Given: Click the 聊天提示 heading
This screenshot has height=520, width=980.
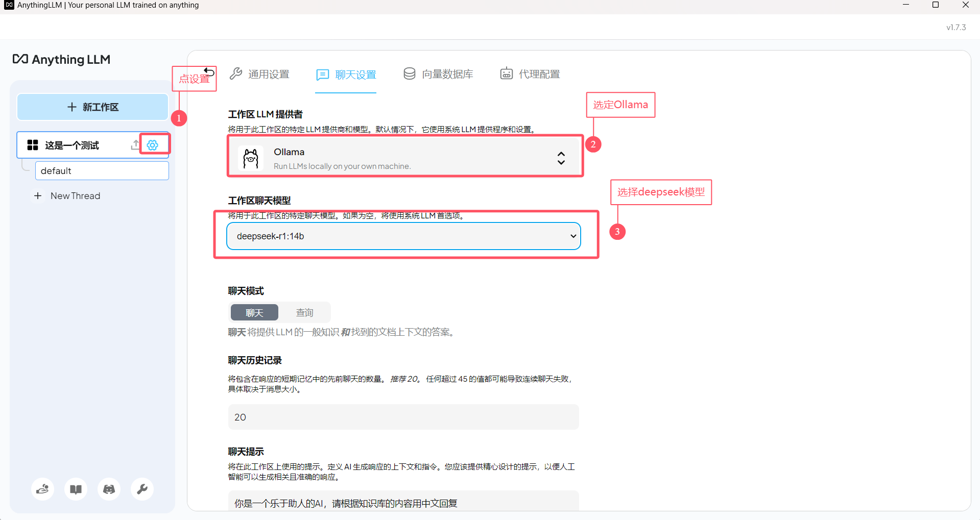Looking at the screenshot, I should pyautogui.click(x=246, y=452).
